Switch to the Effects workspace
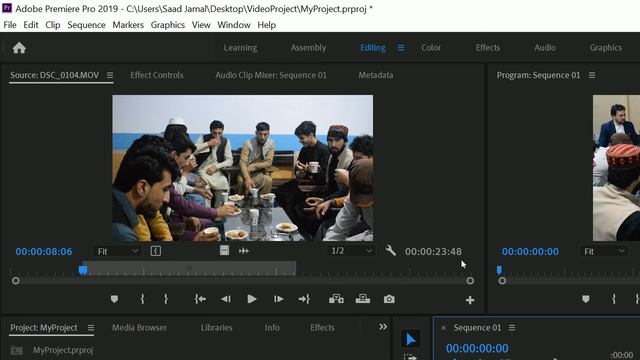The width and height of the screenshot is (640, 360). click(488, 48)
